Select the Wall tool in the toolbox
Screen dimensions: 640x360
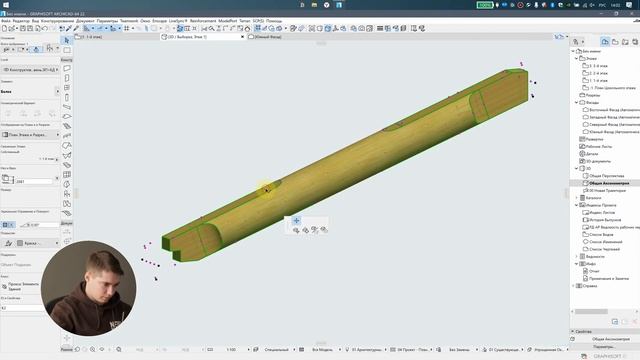click(x=67, y=68)
